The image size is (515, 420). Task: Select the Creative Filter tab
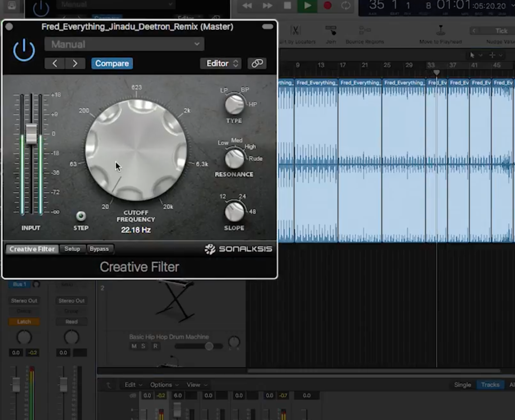pos(32,249)
